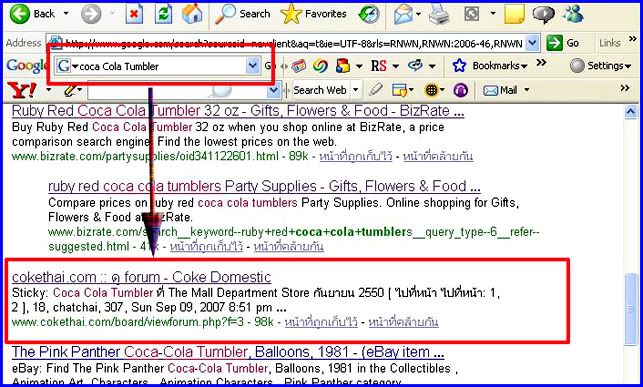Click the headphones icon in Yahoo toolbar
This screenshot has height=387, width=643.
461,90
